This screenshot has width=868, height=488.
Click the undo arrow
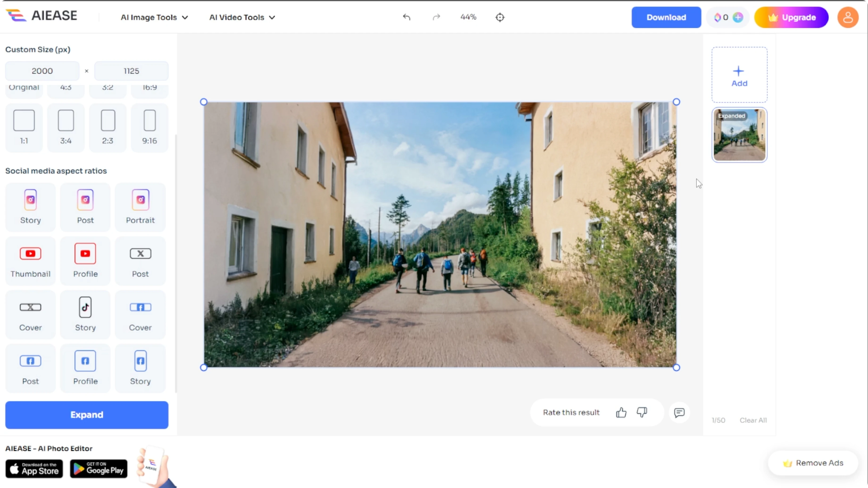click(407, 17)
